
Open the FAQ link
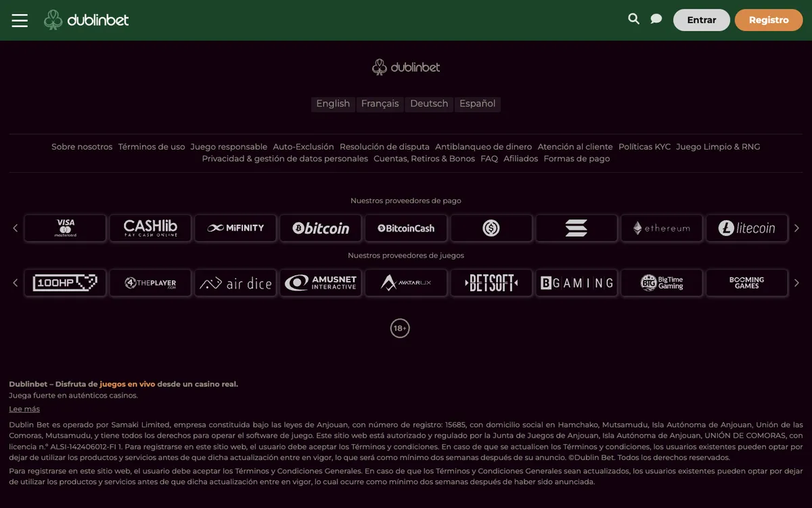(x=489, y=158)
